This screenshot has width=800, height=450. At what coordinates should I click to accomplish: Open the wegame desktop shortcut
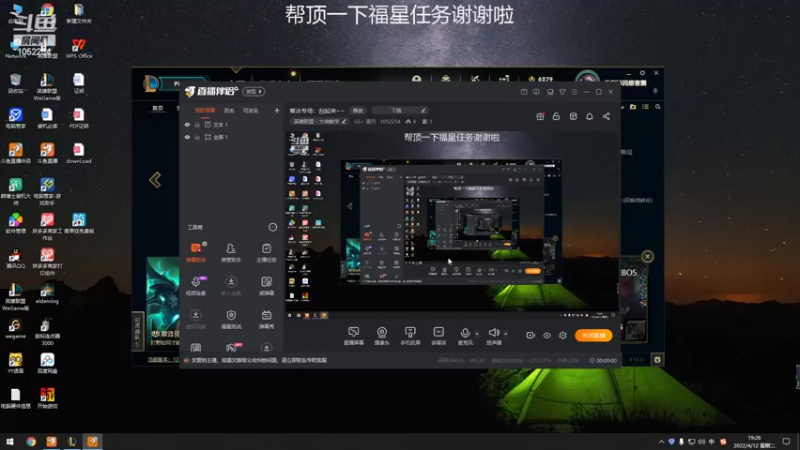point(15,329)
